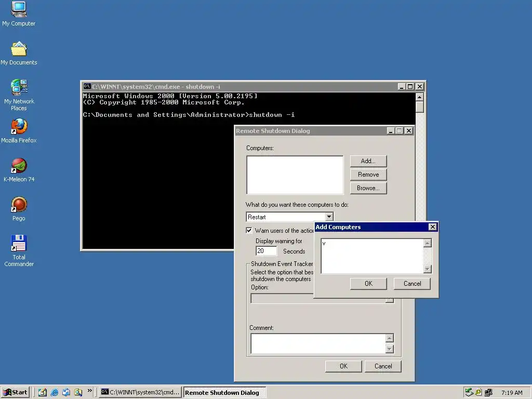
Task: Click the Remove button
Action: (368, 175)
